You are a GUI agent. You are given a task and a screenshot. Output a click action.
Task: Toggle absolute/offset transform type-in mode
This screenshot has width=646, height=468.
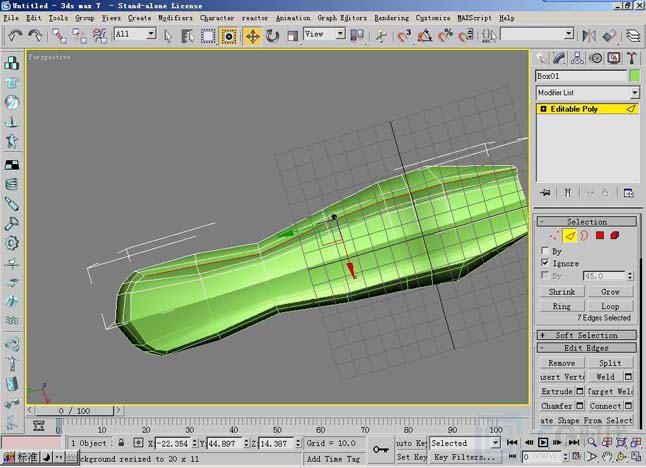[138, 443]
